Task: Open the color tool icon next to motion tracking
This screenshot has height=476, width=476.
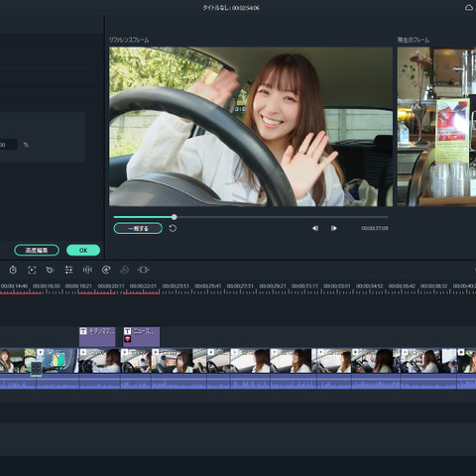Action: coord(50,270)
